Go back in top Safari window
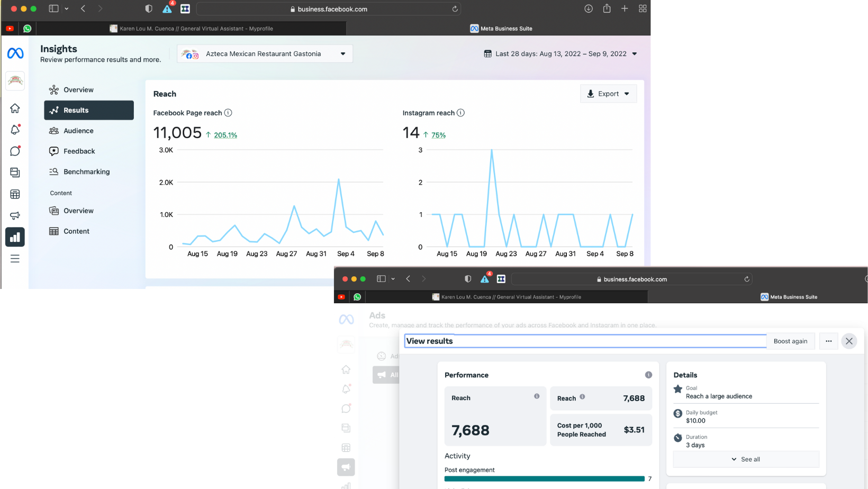 point(83,8)
